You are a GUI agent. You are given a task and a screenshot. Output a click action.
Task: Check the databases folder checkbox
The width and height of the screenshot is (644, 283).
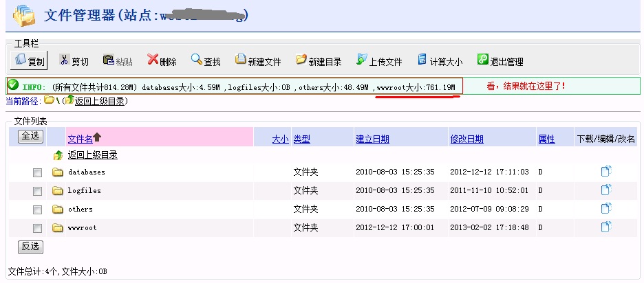point(38,172)
